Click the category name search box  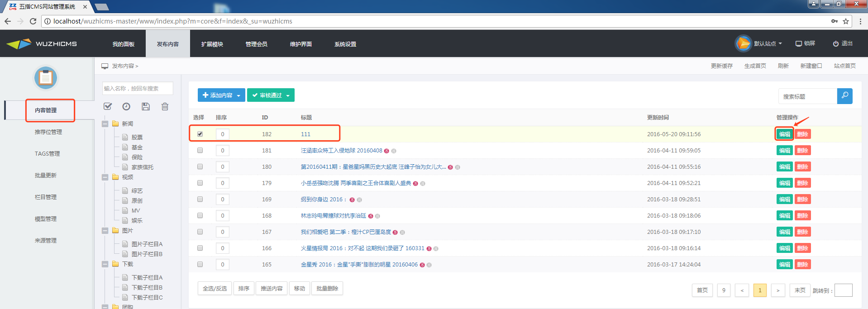click(x=138, y=88)
